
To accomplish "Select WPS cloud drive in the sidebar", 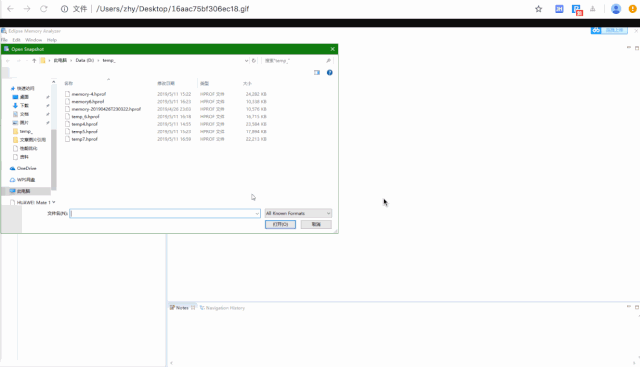I will point(26,180).
